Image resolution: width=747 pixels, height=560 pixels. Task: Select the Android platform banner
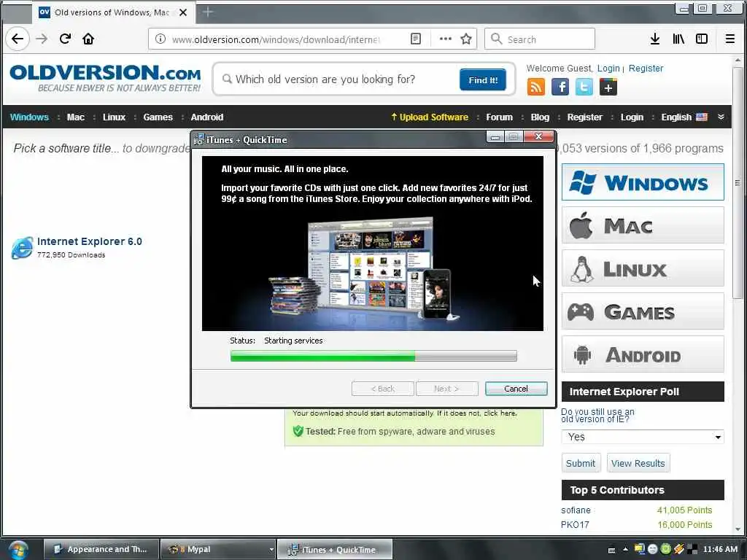(x=643, y=354)
